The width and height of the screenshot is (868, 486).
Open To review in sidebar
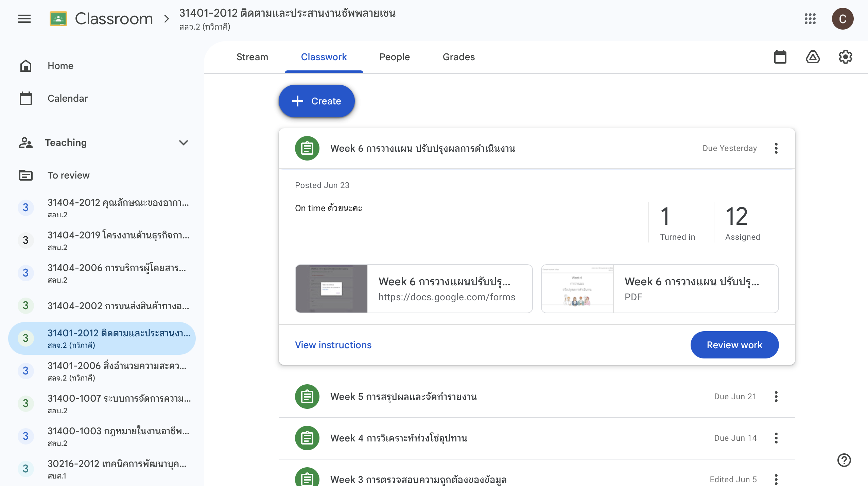tap(102, 175)
